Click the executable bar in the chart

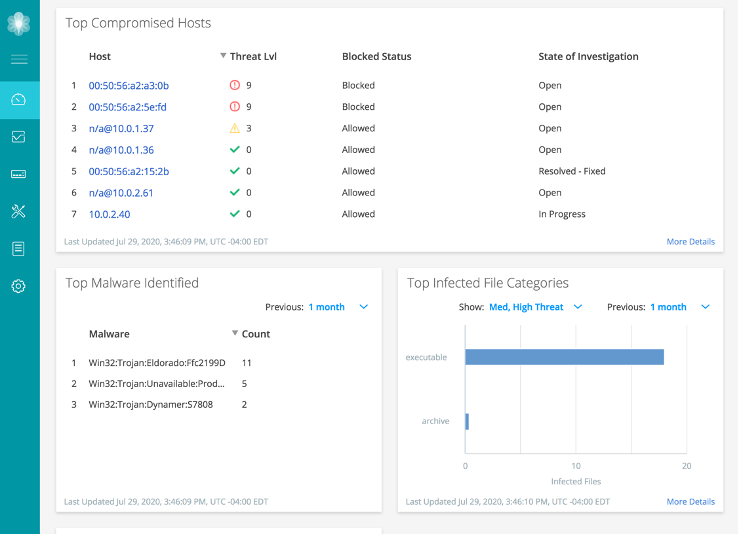point(564,357)
